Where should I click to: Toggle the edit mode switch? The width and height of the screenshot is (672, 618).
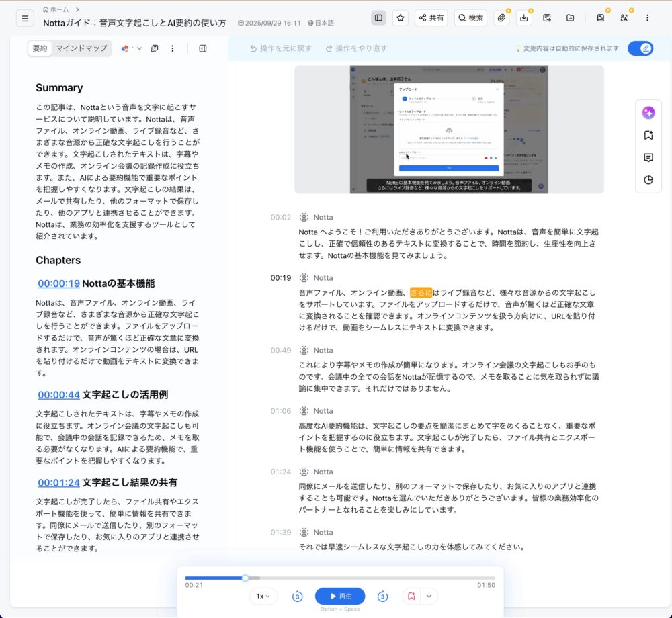tap(640, 48)
